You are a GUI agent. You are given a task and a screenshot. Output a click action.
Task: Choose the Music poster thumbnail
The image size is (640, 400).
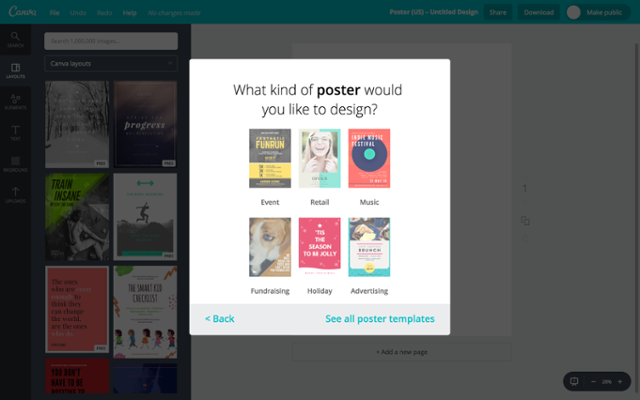pos(369,158)
